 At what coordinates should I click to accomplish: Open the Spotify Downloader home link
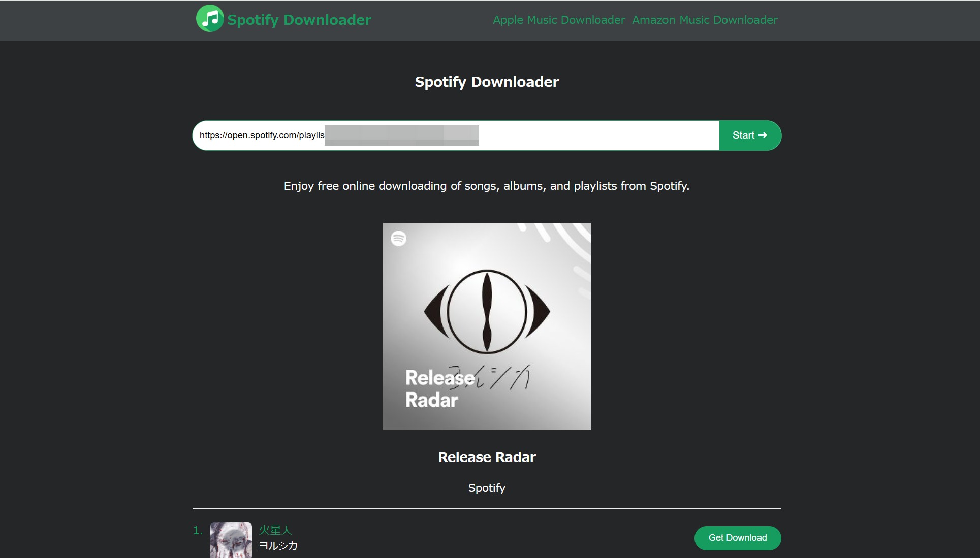click(x=299, y=20)
